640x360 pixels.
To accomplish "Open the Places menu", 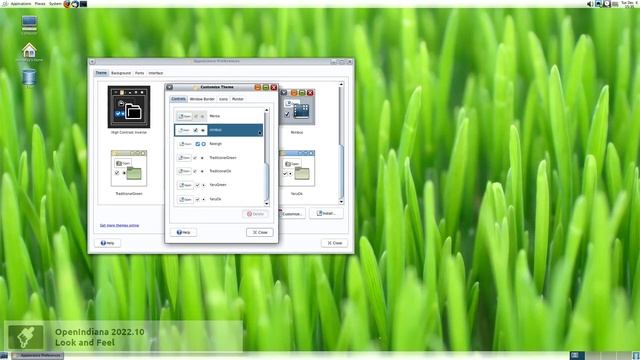I will coord(40,4).
